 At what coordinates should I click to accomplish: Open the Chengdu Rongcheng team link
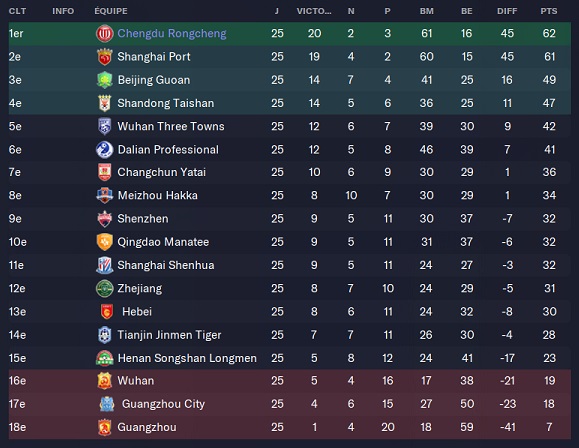click(172, 34)
